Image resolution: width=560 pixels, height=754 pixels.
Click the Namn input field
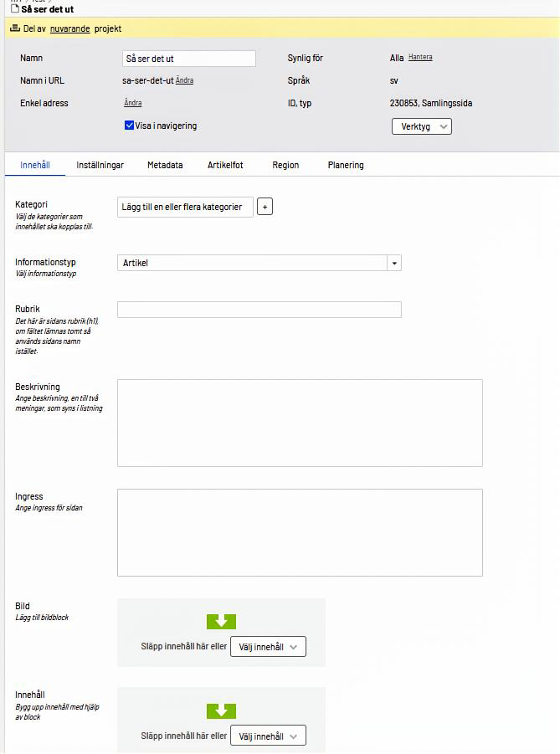[188, 59]
